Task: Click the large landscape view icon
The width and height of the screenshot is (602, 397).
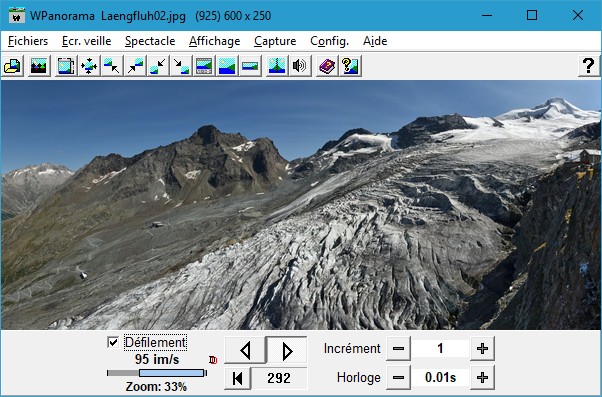Action: click(x=227, y=66)
